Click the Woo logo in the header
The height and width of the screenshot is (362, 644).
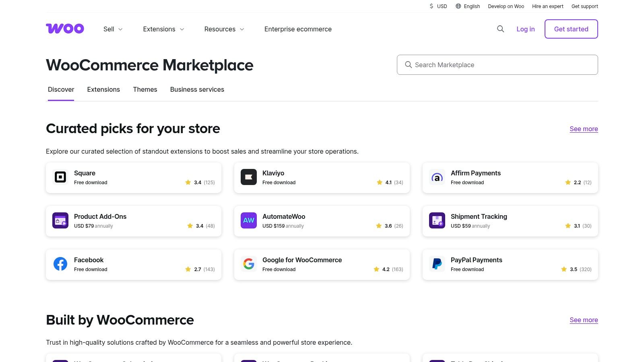65,29
